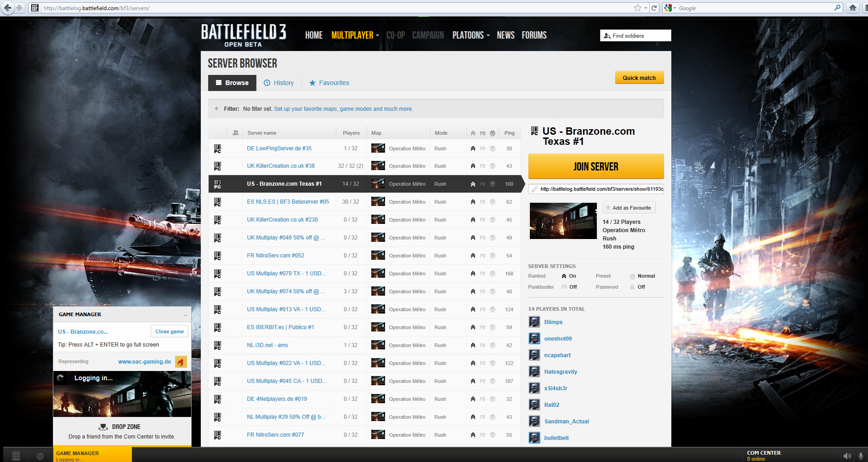This screenshot has width=868, height=462.
Task: Click ncapehart player avatar
Action: tap(534, 355)
